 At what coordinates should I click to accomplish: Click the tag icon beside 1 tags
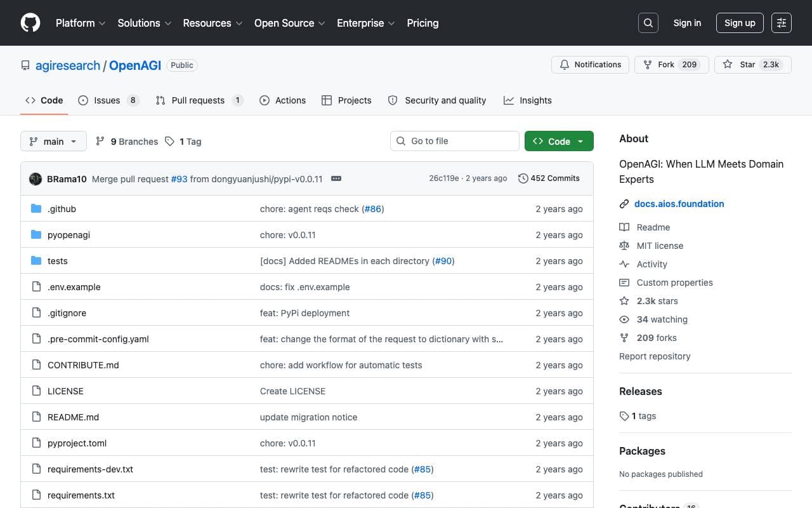click(x=624, y=416)
